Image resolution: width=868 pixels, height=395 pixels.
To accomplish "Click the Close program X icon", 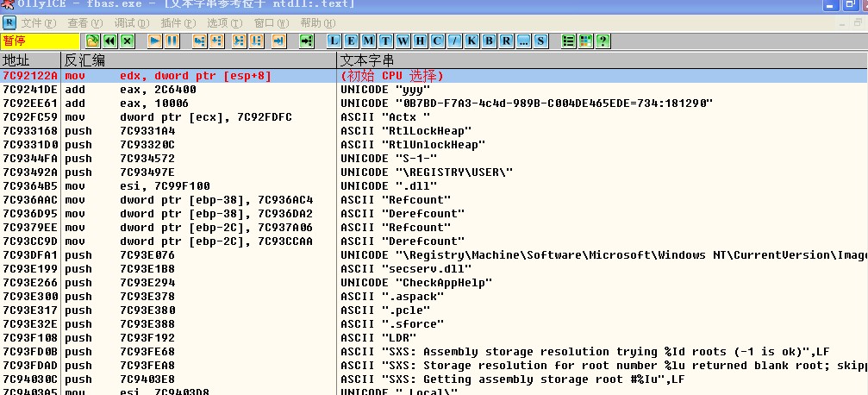I will (128, 41).
